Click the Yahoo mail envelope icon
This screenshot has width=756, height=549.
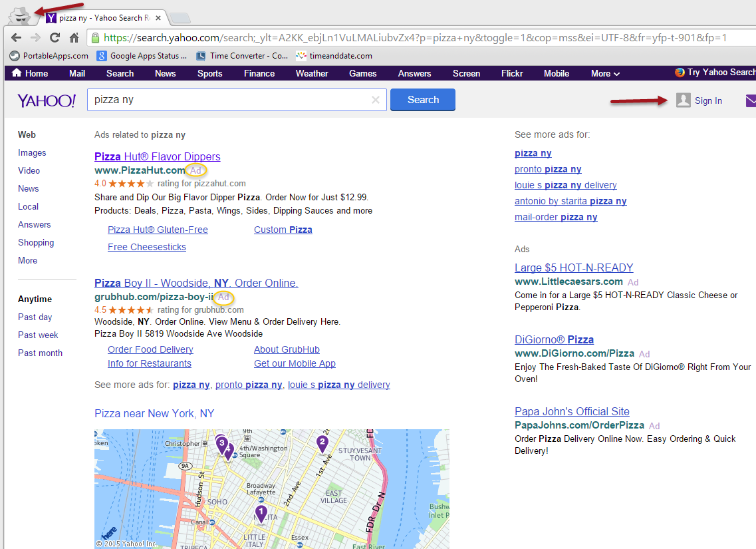(x=751, y=100)
